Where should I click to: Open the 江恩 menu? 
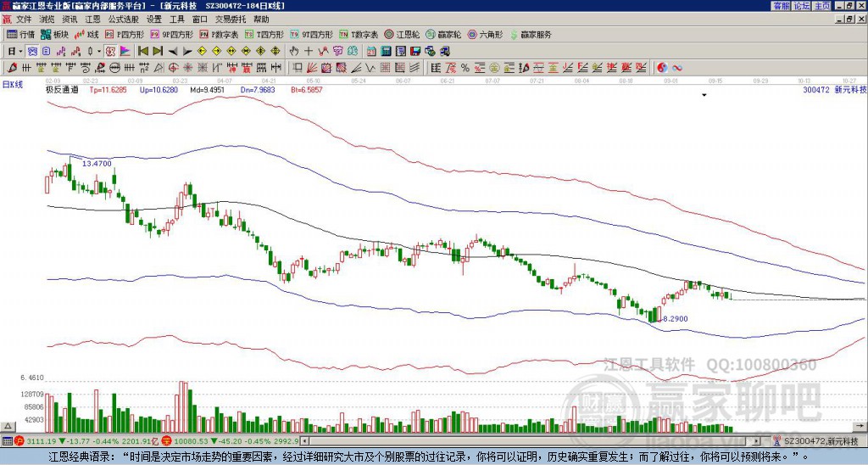92,20
